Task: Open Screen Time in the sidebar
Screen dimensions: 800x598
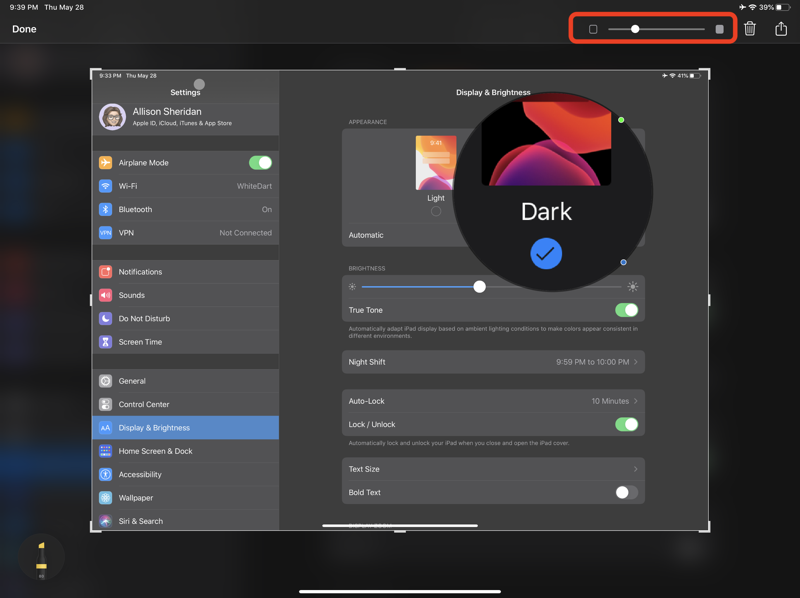Action: click(140, 342)
